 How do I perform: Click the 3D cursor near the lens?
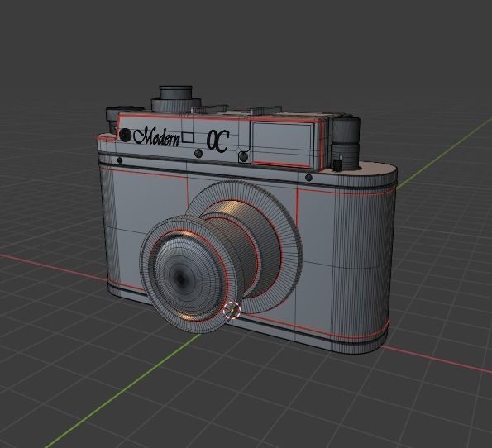pyautogui.click(x=232, y=310)
